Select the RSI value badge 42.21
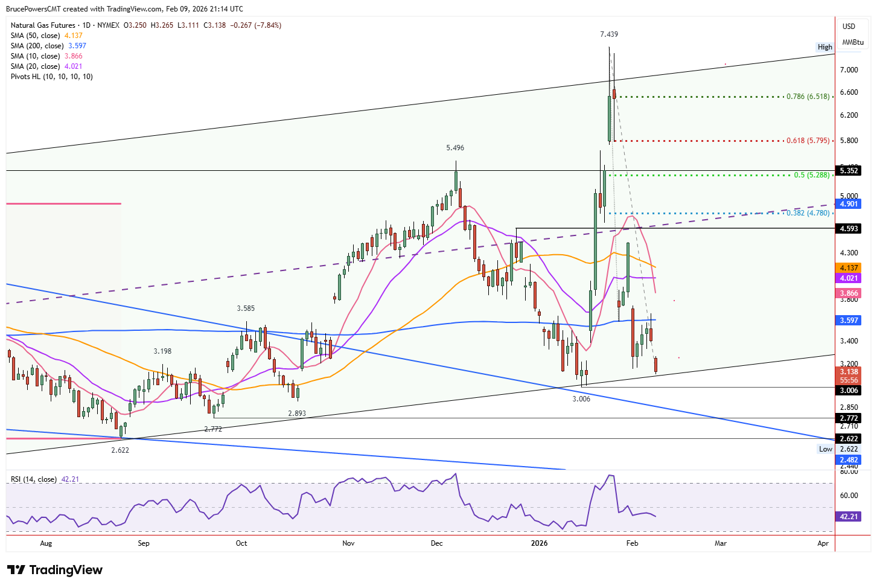877x588 pixels. (x=849, y=517)
